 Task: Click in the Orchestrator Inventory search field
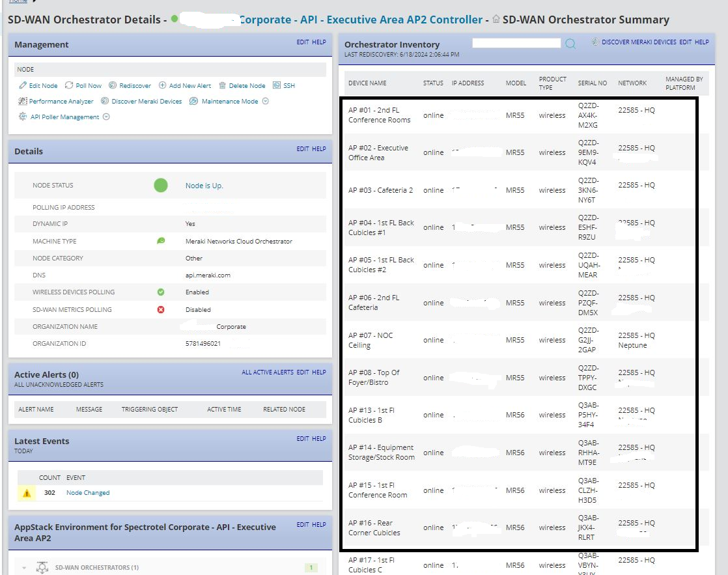point(516,43)
